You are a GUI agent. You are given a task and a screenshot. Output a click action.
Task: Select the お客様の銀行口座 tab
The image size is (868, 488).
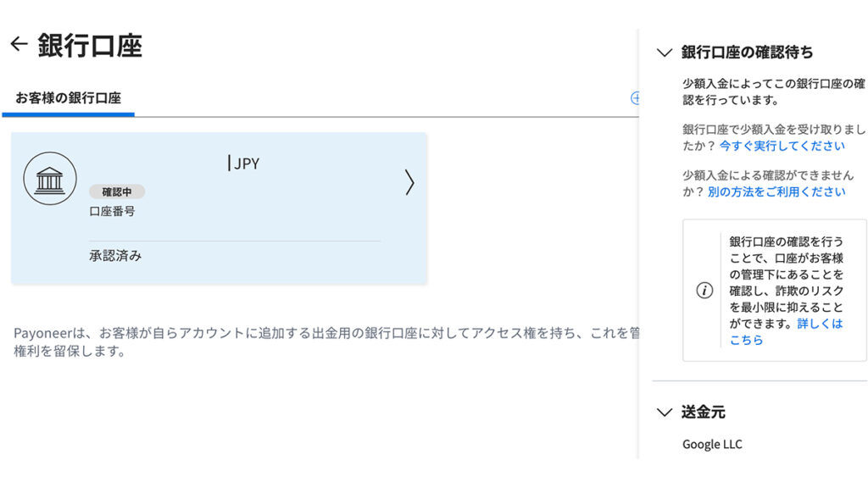pyautogui.click(x=68, y=98)
